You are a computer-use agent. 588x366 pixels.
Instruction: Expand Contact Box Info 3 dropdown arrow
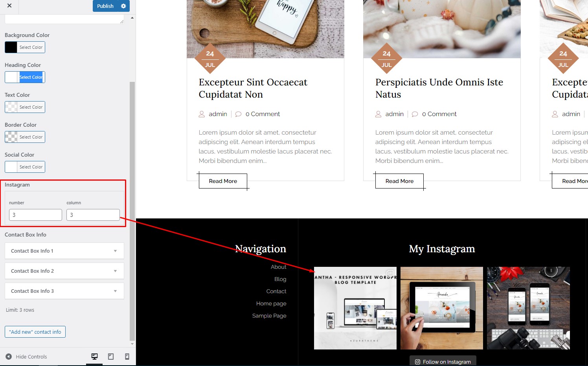(x=115, y=291)
